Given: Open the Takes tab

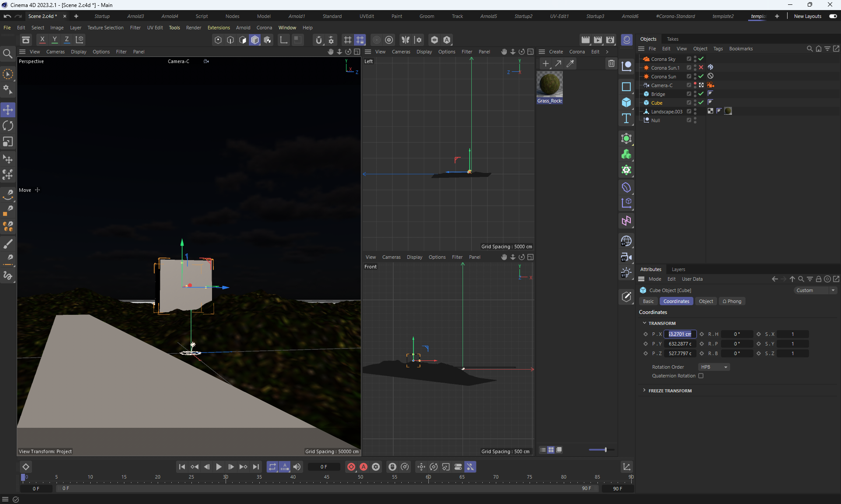Looking at the screenshot, I should point(672,39).
